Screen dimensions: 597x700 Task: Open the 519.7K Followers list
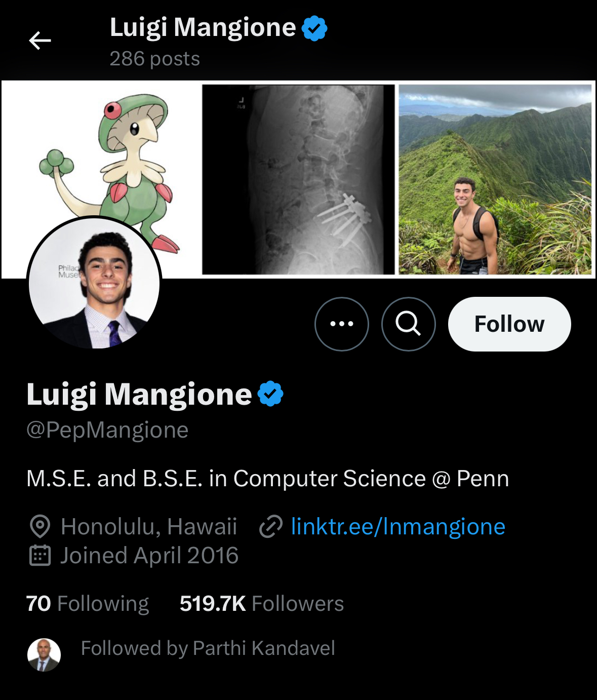click(x=262, y=604)
